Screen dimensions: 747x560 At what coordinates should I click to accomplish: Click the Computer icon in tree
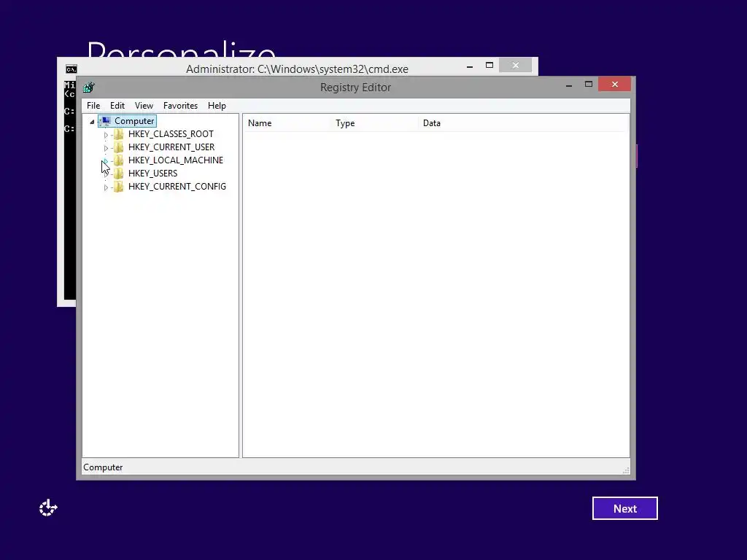106,121
